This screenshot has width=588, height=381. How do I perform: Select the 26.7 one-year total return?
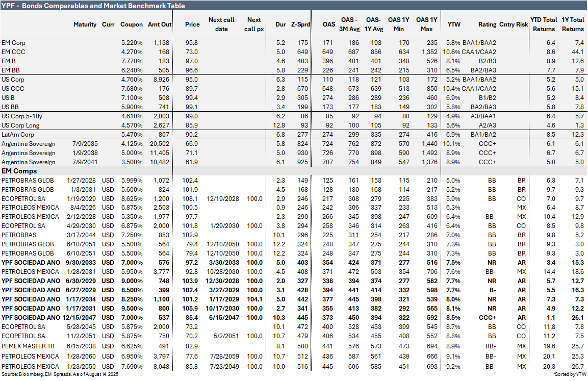(x=577, y=366)
